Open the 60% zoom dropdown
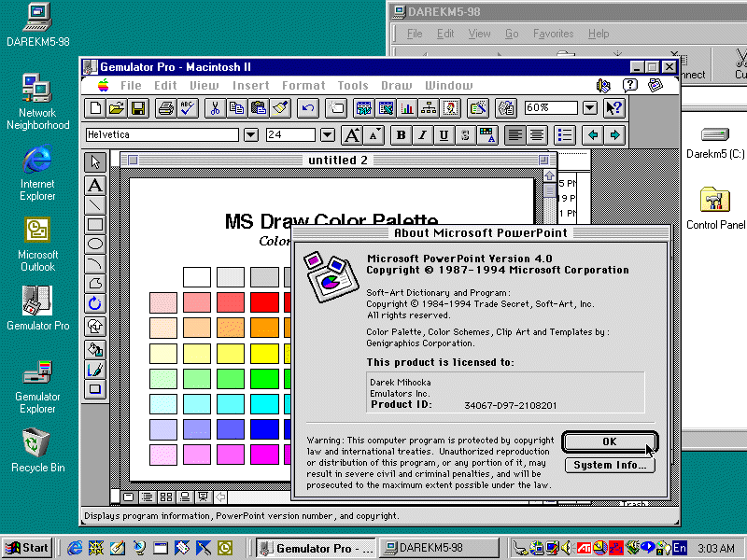The height and width of the screenshot is (560, 747). 590,107
